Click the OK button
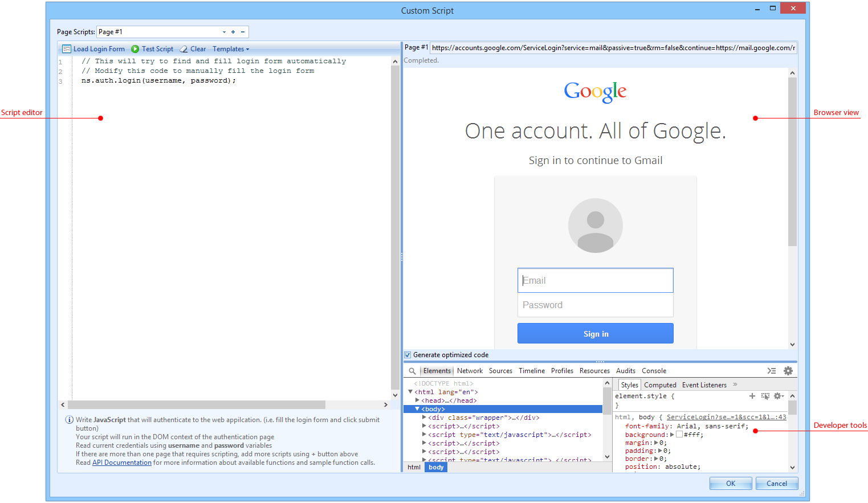868x503 pixels. (x=731, y=484)
